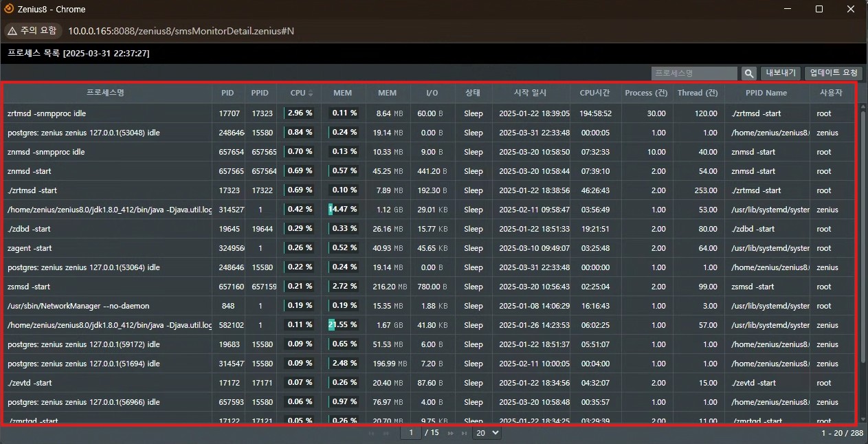Click the 14.47 % MEM usage bar
Image resolution: width=868 pixels, height=444 pixels.
point(344,210)
